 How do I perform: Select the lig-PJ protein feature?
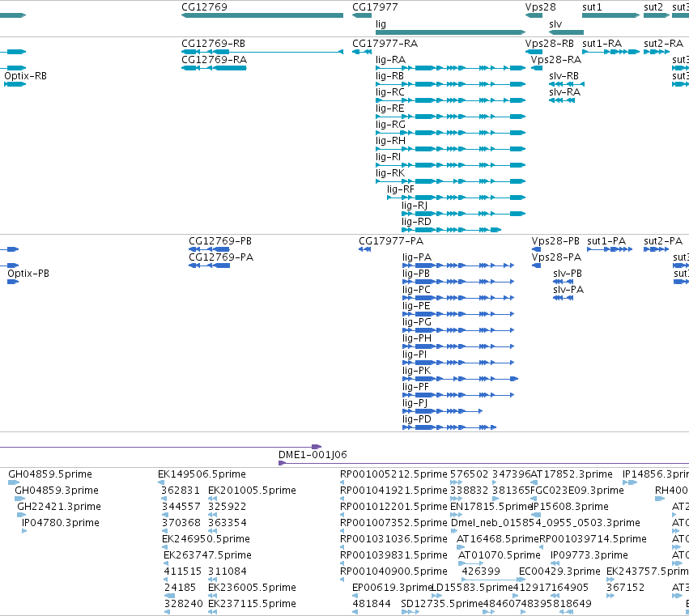pos(443,411)
